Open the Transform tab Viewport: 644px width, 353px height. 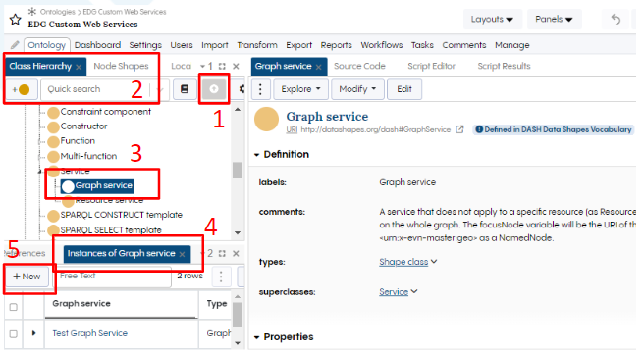(x=257, y=45)
